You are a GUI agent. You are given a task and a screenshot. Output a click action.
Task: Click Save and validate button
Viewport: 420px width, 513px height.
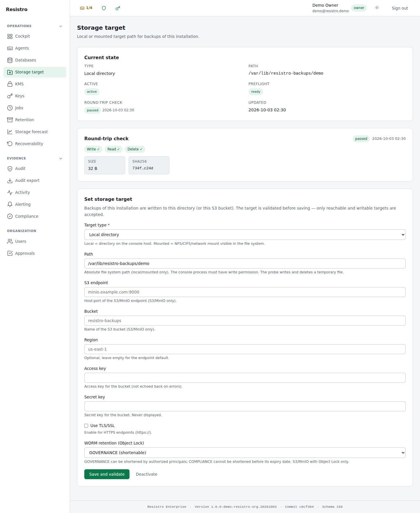pos(107,474)
